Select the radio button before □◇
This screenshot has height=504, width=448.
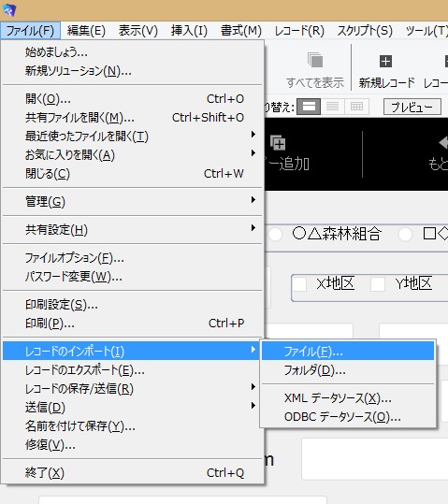tap(405, 235)
